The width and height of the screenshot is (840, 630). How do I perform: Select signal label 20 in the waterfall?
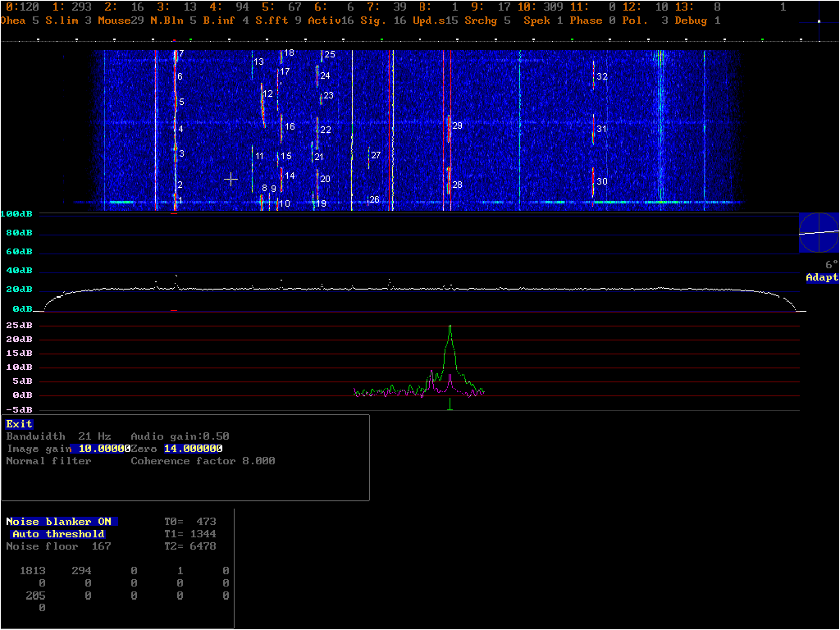[x=325, y=179]
